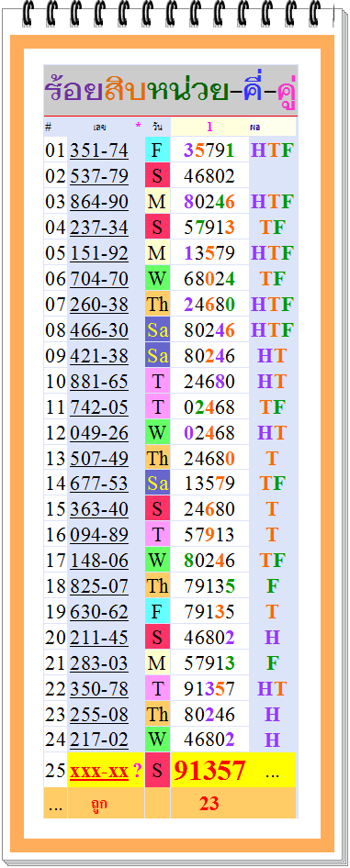Open the underlined number 537-79
The width and height of the screenshot is (350, 868).
tap(99, 176)
